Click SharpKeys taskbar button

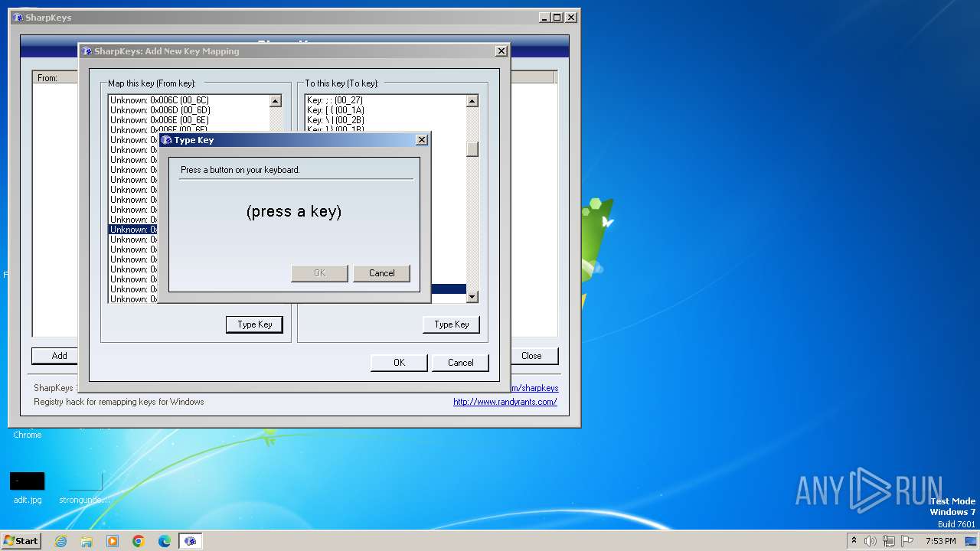click(x=190, y=541)
